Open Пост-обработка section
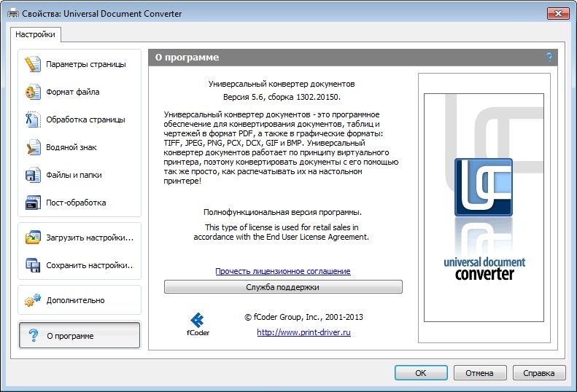The height and width of the screenshot is (392, 577). (80, 203)
